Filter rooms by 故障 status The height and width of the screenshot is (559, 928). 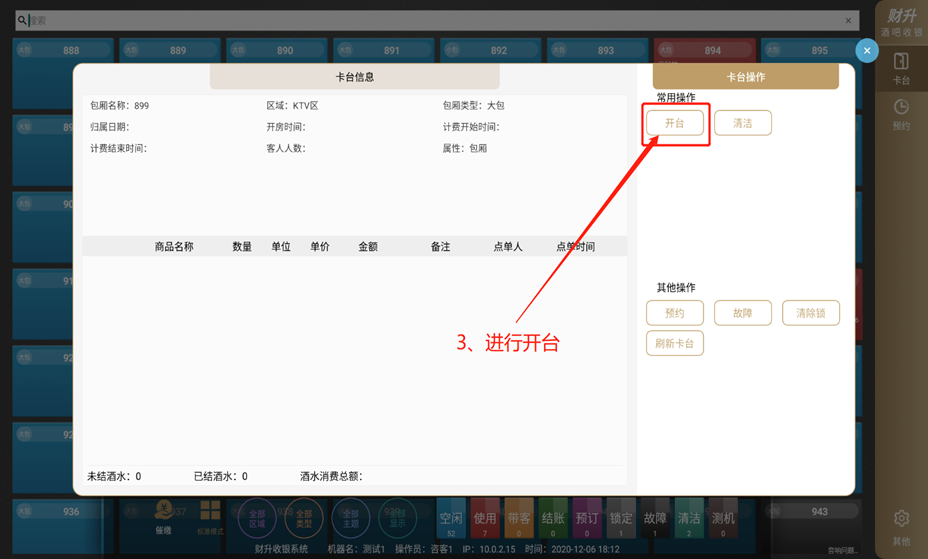pos(655,519)
